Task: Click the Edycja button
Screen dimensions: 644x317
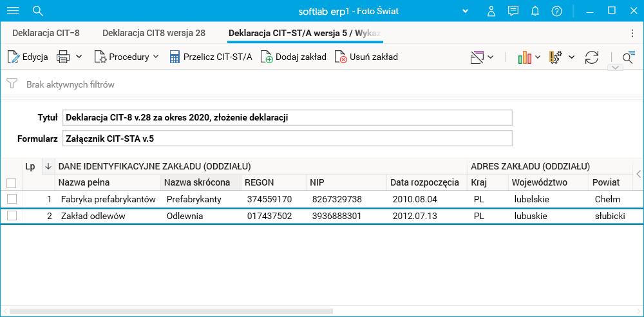Action: (28, 57)
